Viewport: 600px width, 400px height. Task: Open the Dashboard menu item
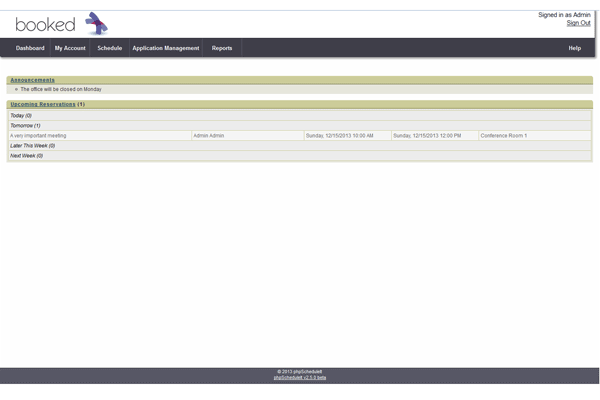pyautogui.click(x=30, y=48)
